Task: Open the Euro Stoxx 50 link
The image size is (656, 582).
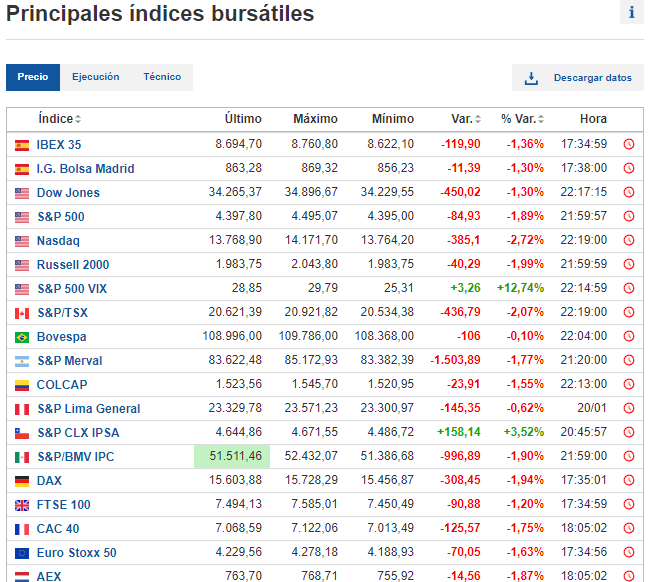Action: 77,553
